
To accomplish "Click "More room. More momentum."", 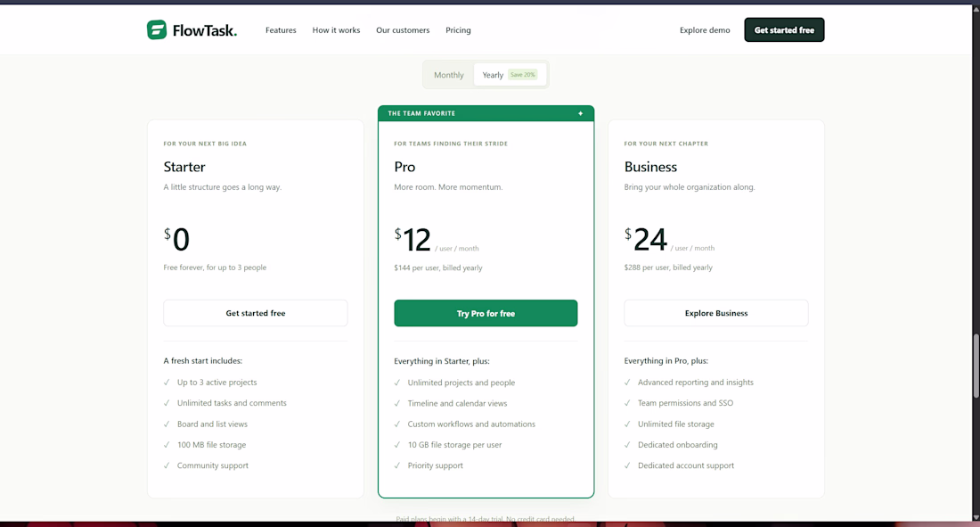I will coord(448,187).
